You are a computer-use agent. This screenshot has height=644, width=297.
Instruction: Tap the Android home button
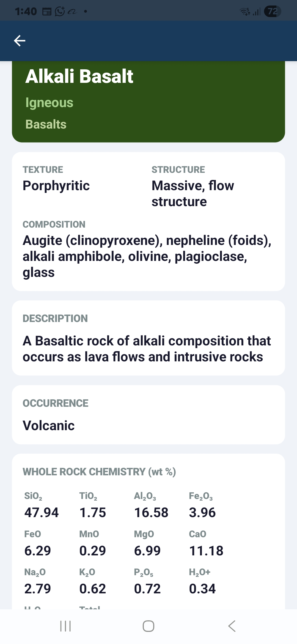click(x=148, y=626)
